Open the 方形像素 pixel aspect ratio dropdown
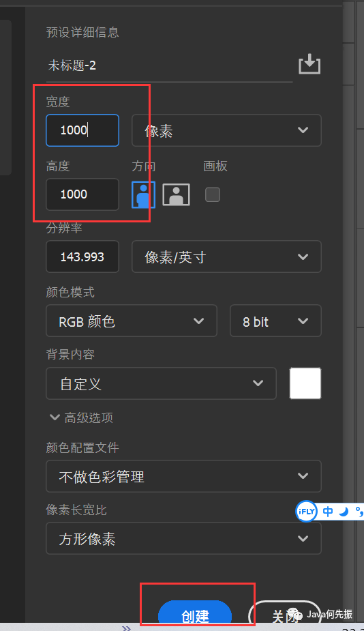 coord(184,538)
